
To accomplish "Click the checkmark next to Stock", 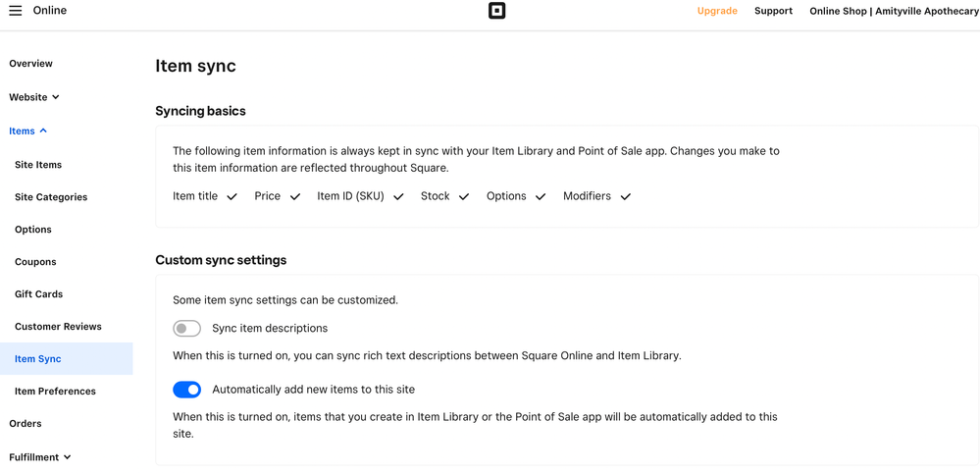I will coord(464,197).
